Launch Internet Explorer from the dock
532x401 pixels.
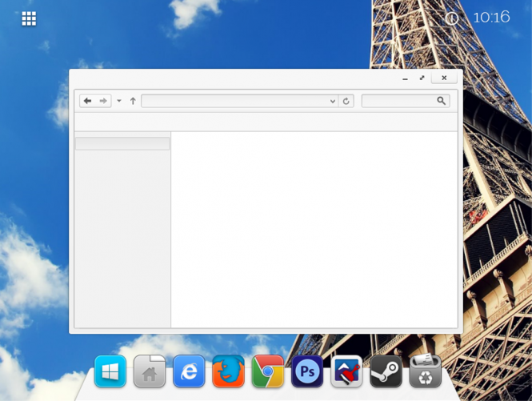(189, 371)
